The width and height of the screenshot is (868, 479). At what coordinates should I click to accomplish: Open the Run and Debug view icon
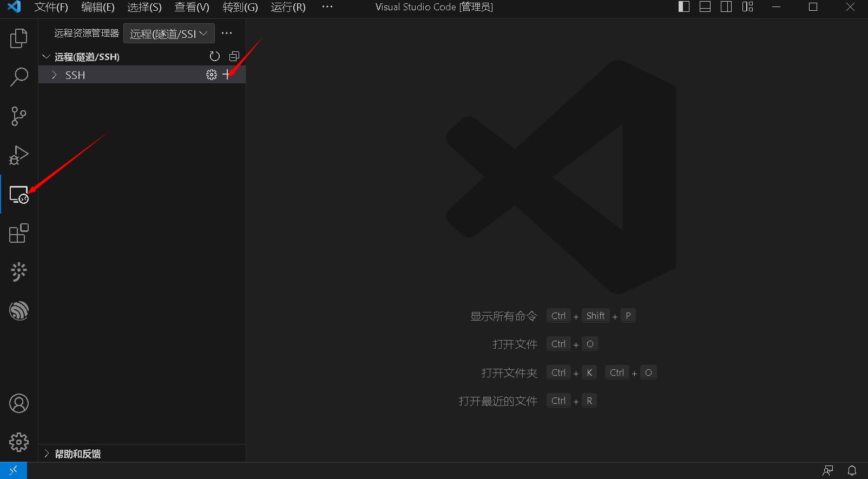[19, 155]
